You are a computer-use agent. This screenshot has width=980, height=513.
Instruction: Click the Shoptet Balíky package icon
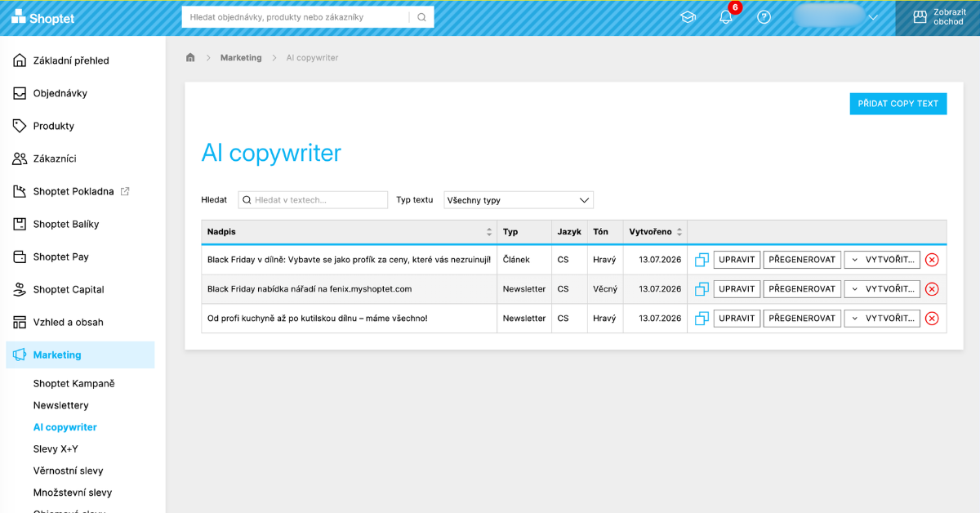[20, 224]
